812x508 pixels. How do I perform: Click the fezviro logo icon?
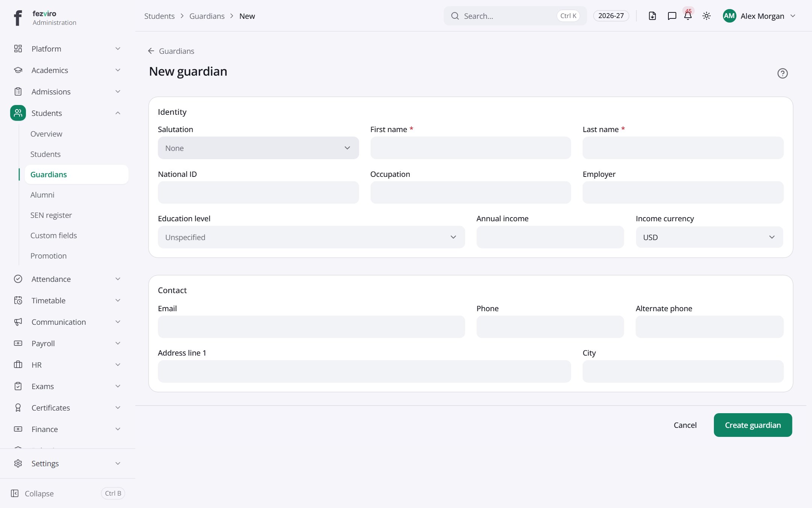click(18, 18)
